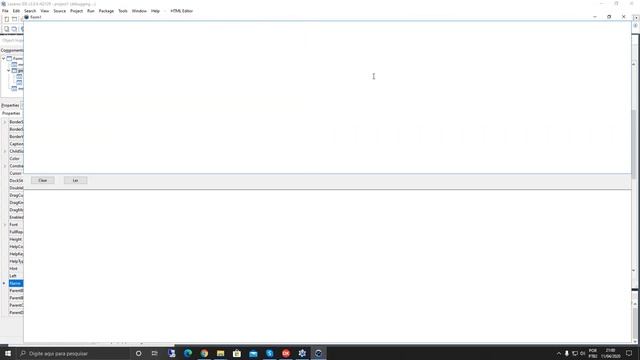Open the Run menu
The width and height of the screenshot is (640, 360).
click(x=91, y=11)
